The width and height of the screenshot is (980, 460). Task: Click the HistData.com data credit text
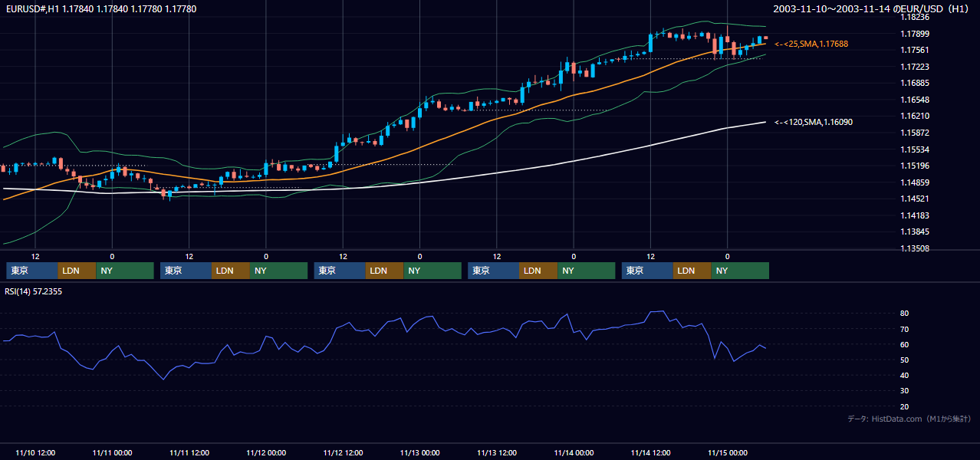click(x=909, y=419)
